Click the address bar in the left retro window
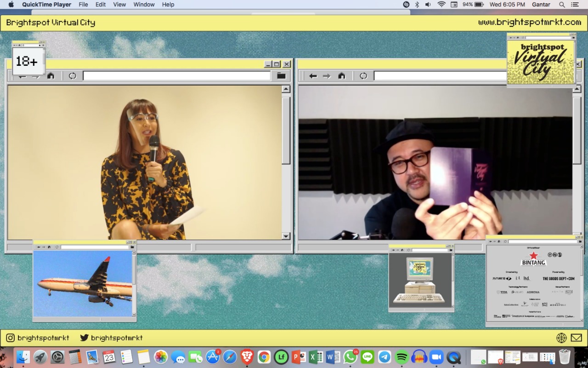This screenshot has width=588, height=368. (177, 76)
